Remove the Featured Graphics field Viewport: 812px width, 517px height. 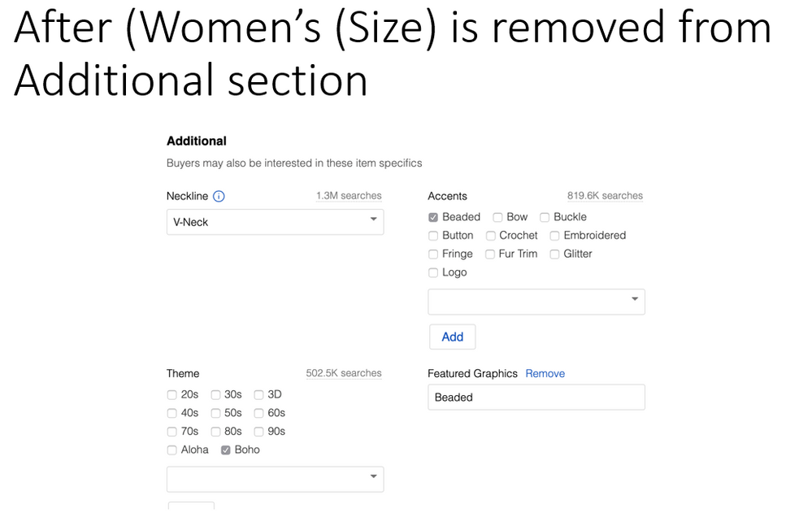pyautogui.click(x=545, y=374)
